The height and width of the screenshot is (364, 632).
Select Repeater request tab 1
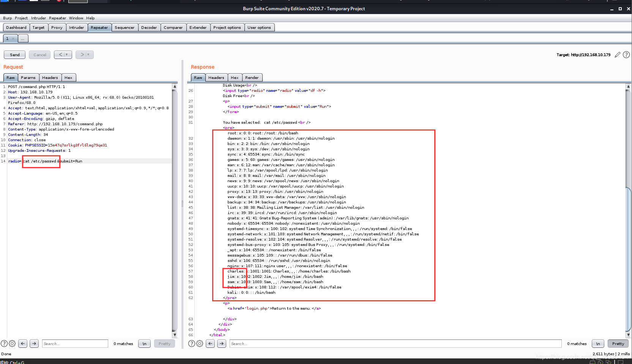tap(7, 38)
